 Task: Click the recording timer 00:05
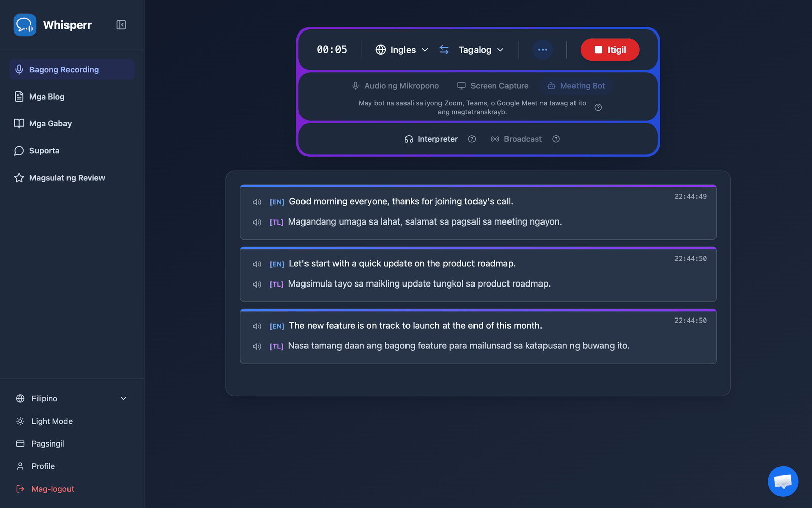[x=332, y=50]
